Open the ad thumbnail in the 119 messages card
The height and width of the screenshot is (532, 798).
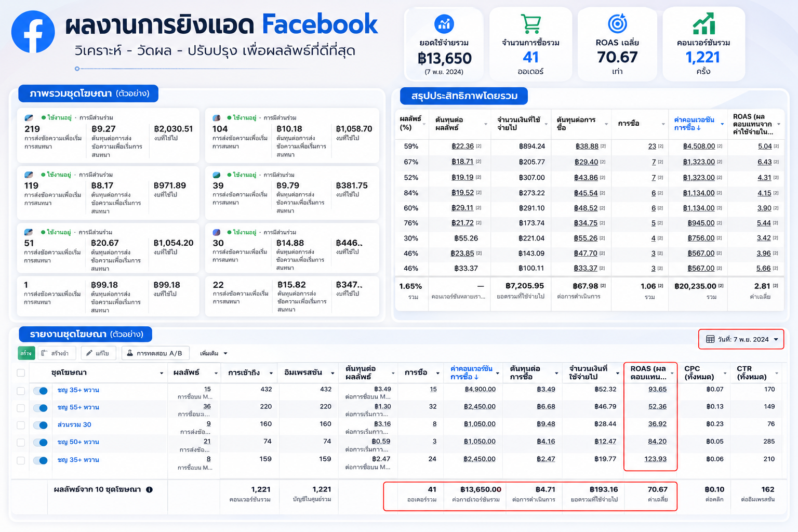[x=29, y=175]
